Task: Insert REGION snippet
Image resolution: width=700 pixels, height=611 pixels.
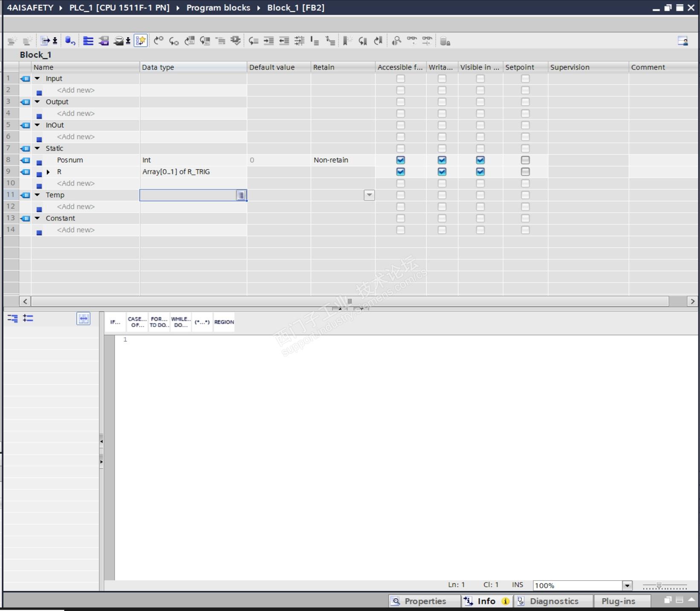Action: tap(224, 322)
